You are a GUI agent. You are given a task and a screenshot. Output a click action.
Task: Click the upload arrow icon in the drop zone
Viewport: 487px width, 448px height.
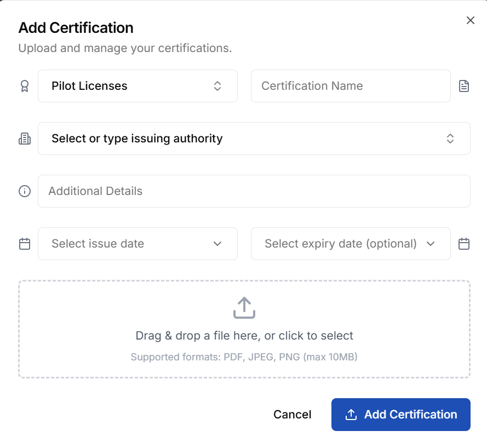pyautogui.click(x=244, y=308)
